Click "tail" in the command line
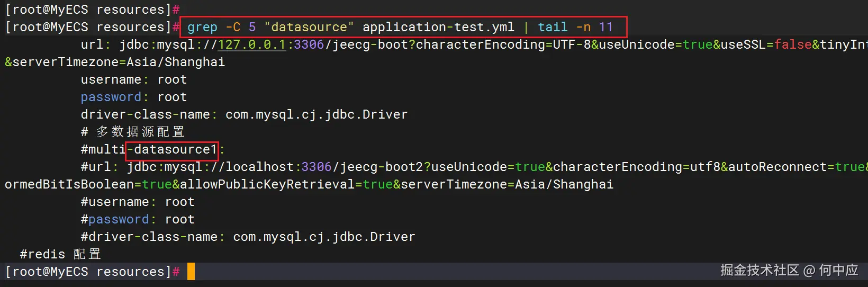This screenshot has width=868, height=287. [x=553, y=27]
